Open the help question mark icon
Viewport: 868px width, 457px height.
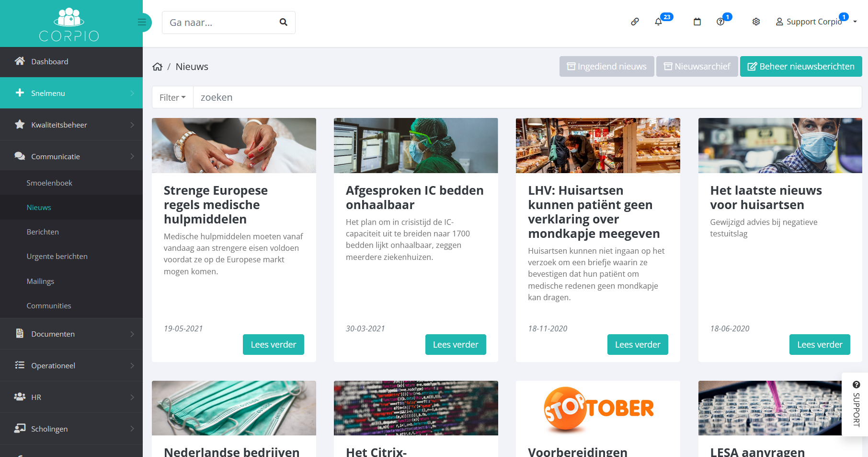coord(720,22)
